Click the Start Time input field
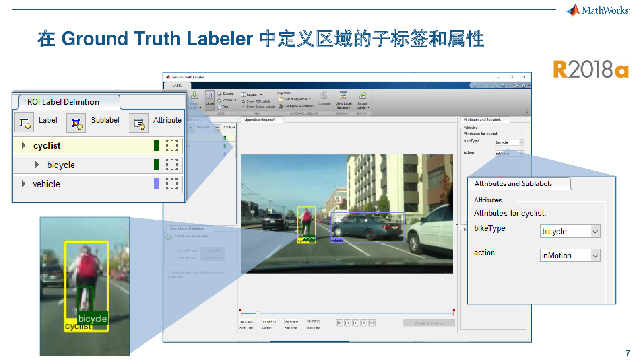644x362 pixels. (x=247, y=322)
